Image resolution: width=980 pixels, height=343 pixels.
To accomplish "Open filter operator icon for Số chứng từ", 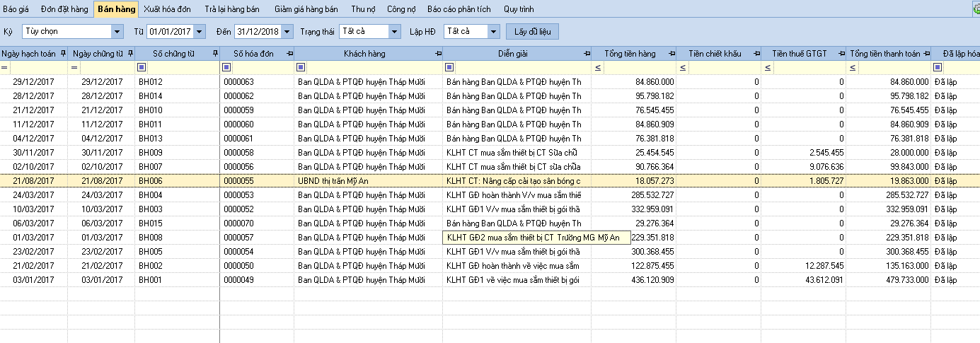I will (142, 68).
